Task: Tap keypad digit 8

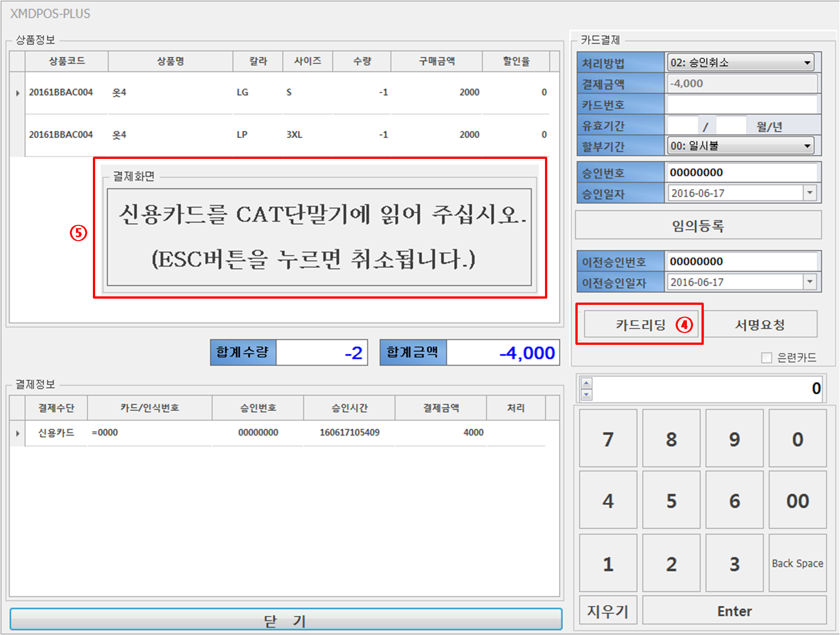Action: point(671,439)
